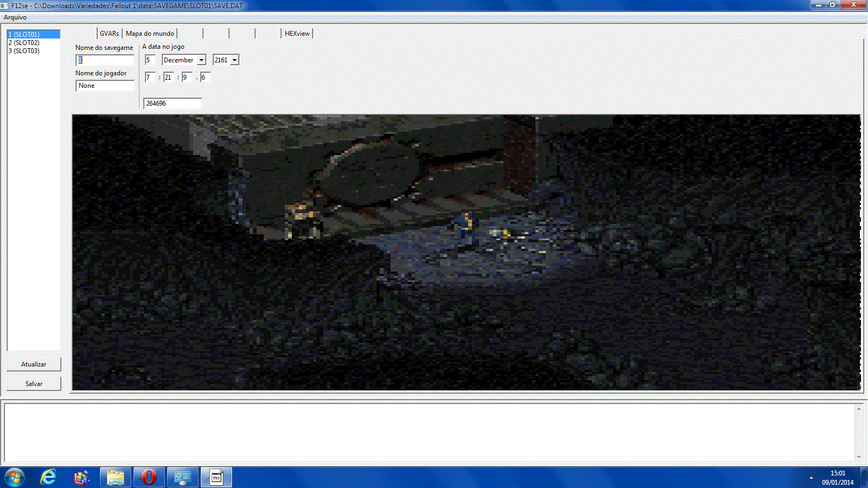
Task: Click the log area scroll down arrow
Action: coord(858,457)
